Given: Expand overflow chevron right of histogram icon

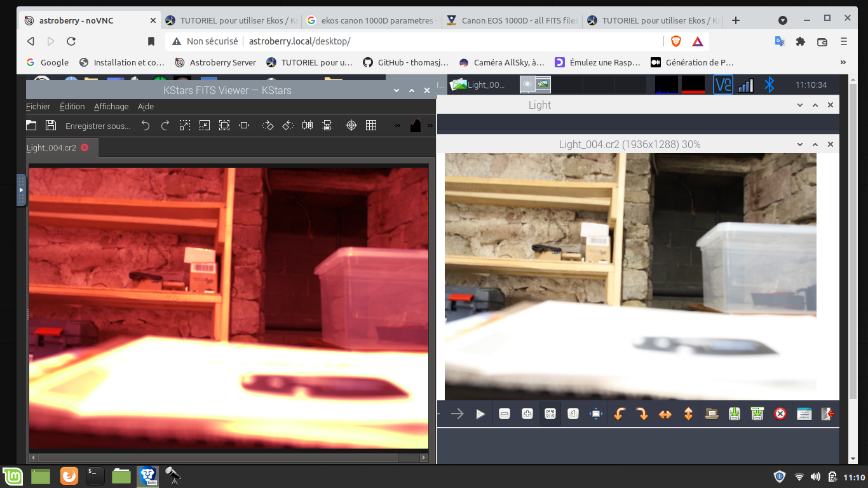Looking at the screenshot, I should 430,126.
